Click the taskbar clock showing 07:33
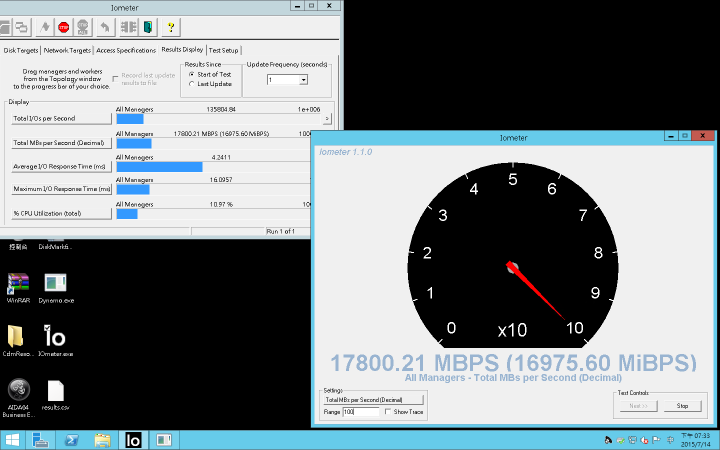Image resolution: width=720 pixels, height=450 pixels. 695,440
